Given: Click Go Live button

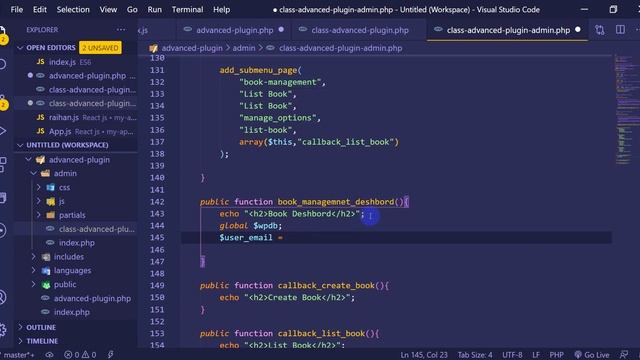Looking at the screenshot, I should [591, 355].
